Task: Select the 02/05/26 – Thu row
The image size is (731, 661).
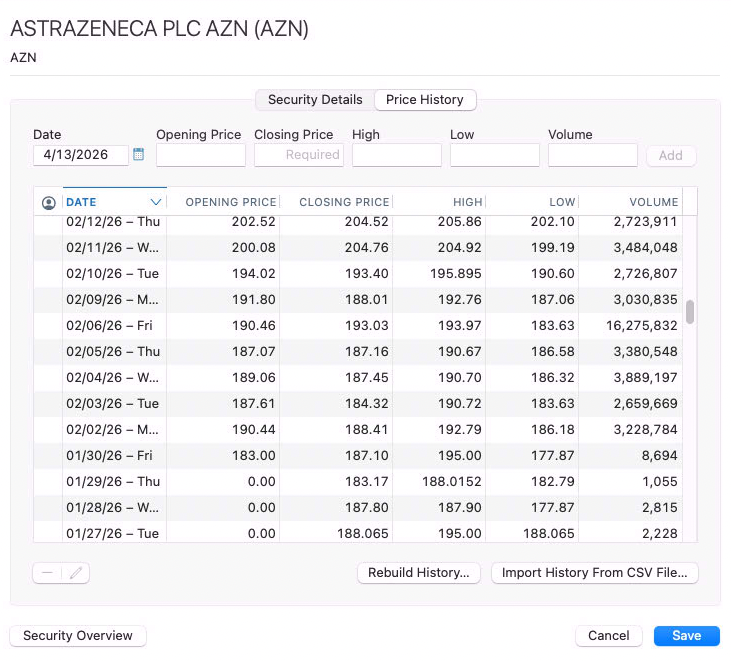Action: (358, 352)
